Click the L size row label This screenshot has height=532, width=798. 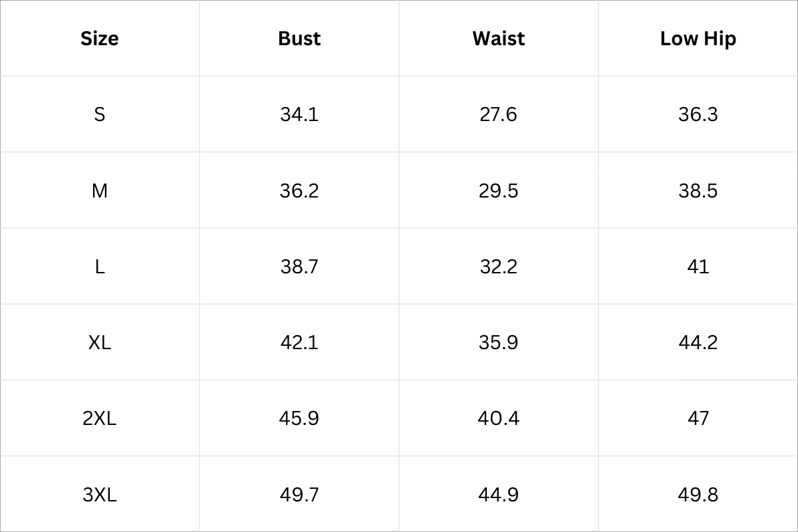tap(100, 267)
